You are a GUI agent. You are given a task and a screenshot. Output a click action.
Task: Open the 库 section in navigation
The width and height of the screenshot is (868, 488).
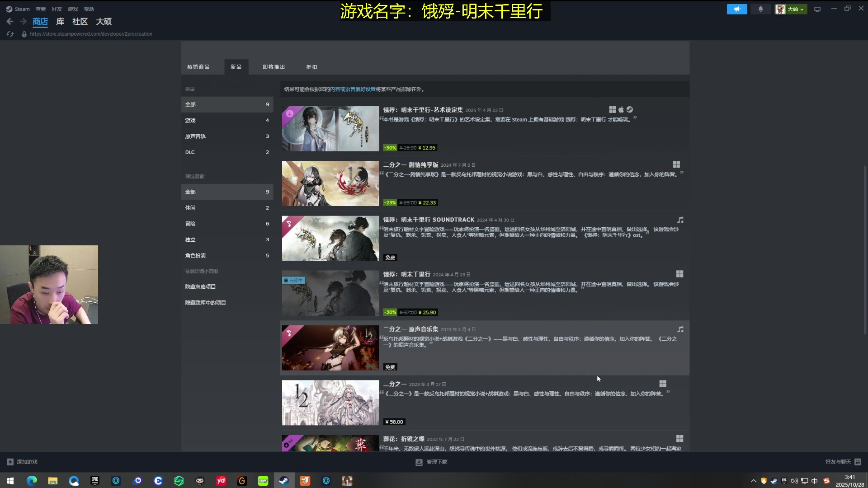pyautogui.click(x=60, y=21)
